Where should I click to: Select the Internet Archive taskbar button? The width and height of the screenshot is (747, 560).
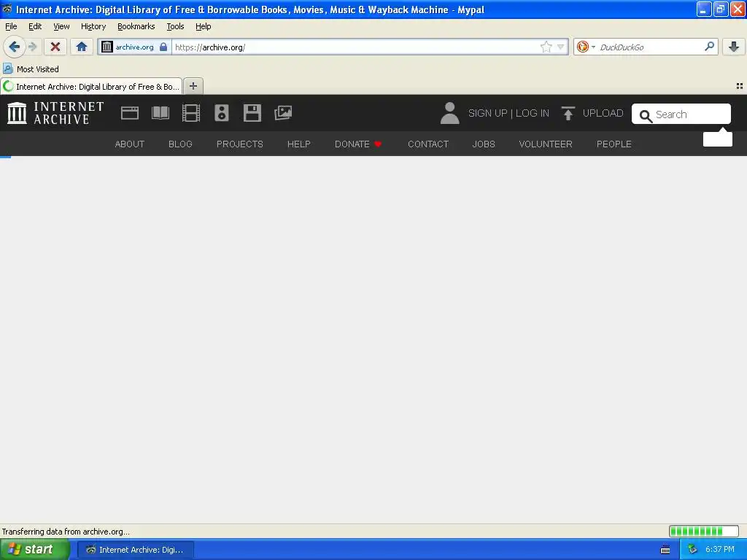click(136, 550)
